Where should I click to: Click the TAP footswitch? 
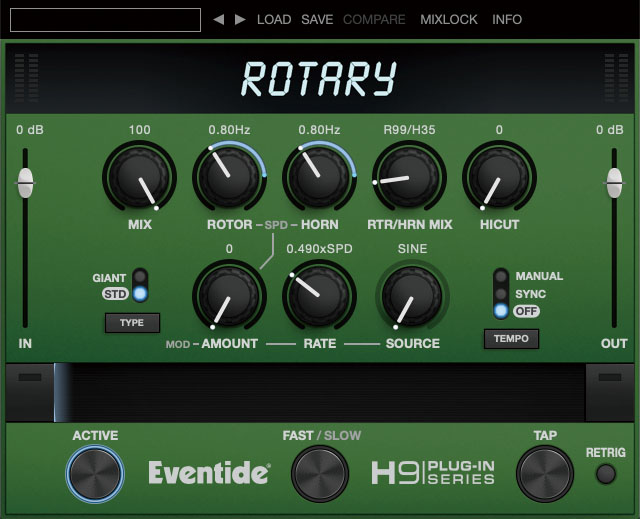(x=545, y=474)
